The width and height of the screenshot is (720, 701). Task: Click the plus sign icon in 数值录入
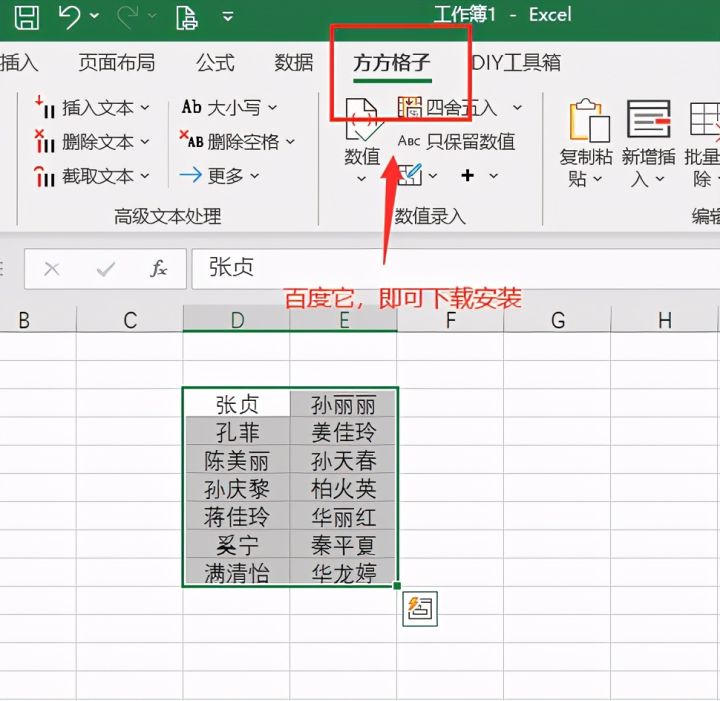pyautogui.click(x=467, y=175)
